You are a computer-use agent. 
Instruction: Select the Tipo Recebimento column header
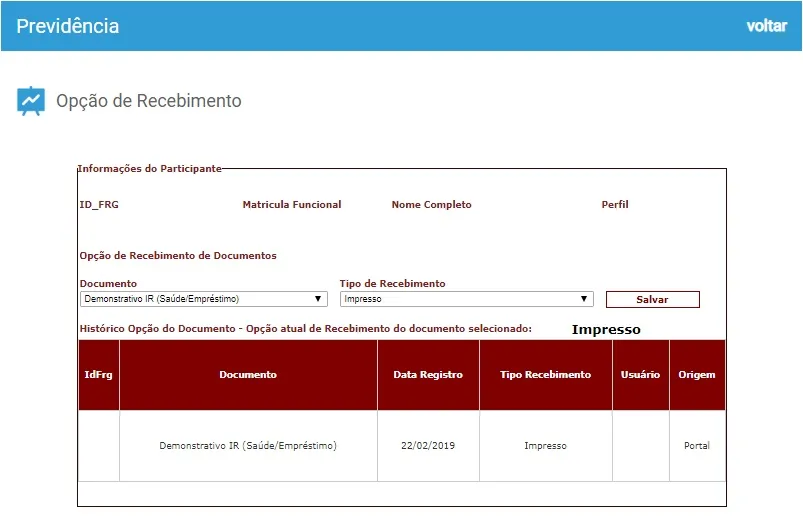pos(545,375)
